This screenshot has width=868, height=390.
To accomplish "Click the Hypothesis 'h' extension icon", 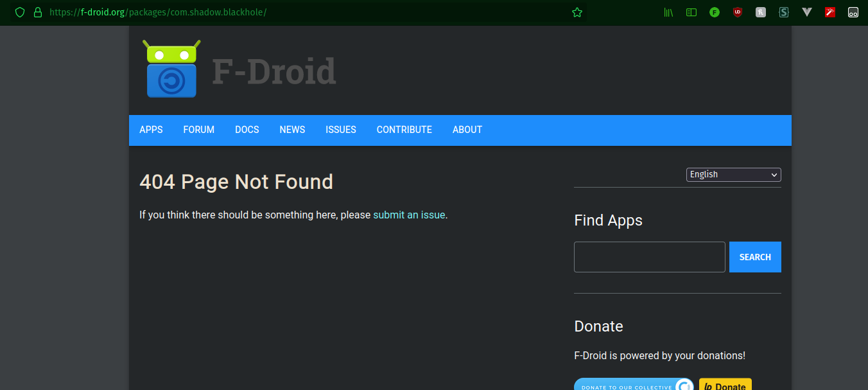I will point(761,12).
